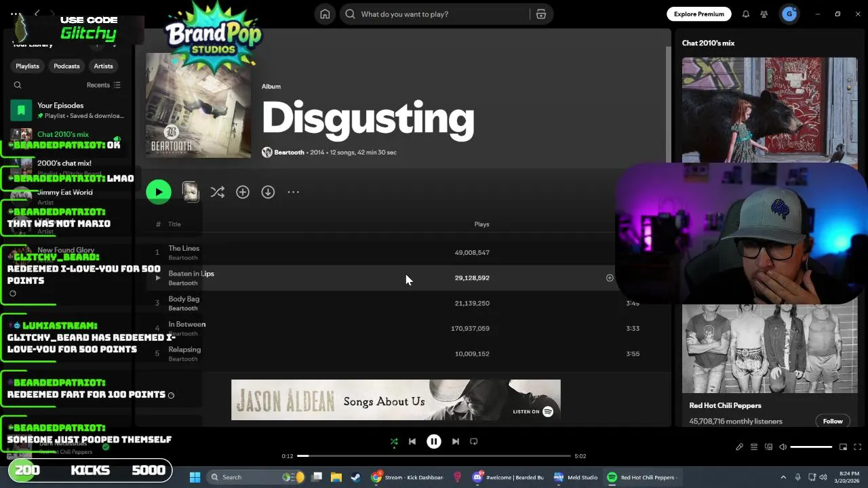The width and height of the screenshot is (868, 488).
Task: Open the play queue
Action: [x=754, y=447]
